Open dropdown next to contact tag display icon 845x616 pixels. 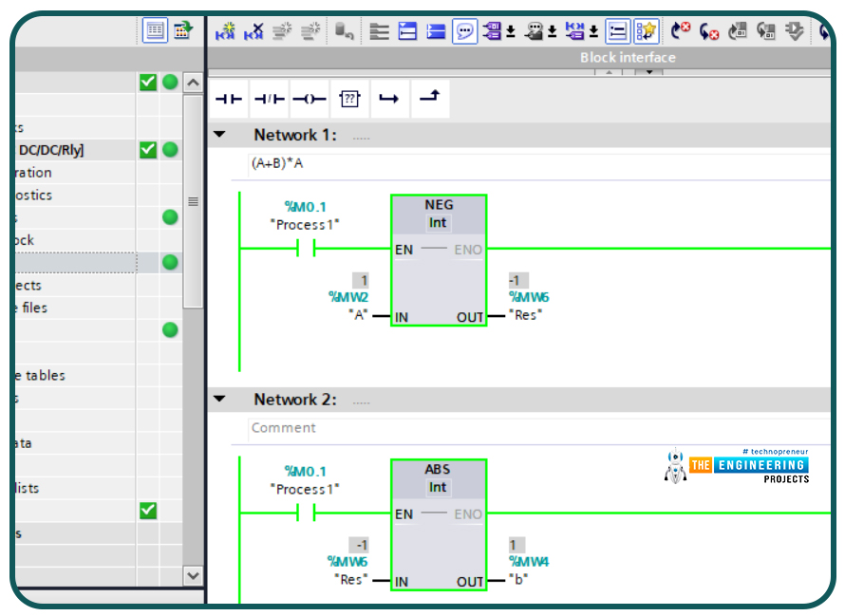point(593,32)
